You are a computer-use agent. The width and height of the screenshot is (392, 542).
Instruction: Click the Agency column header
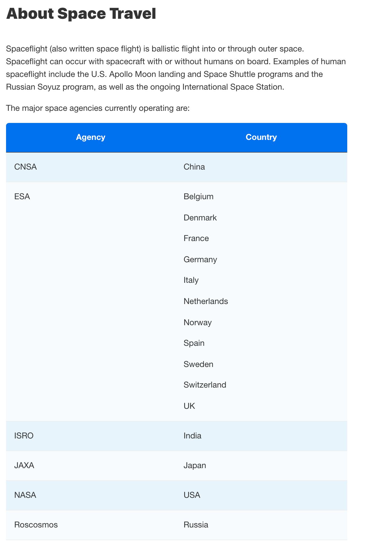click(x=90, y=137)
